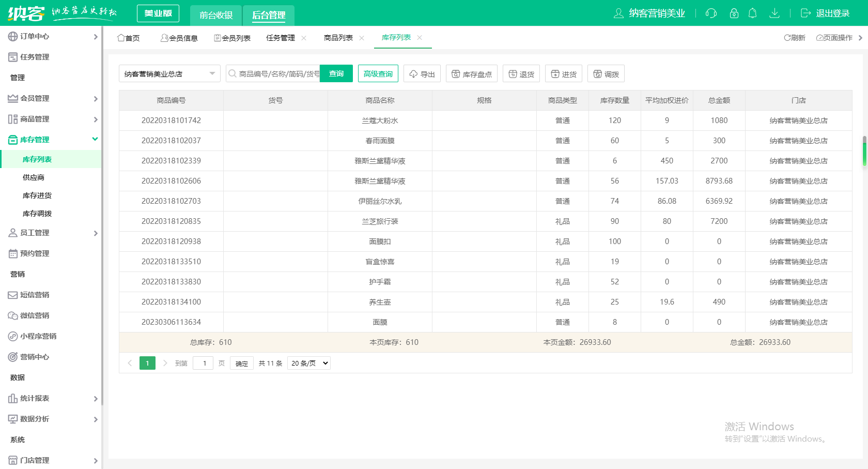Select the 退货 returns icon

point(521,73)
